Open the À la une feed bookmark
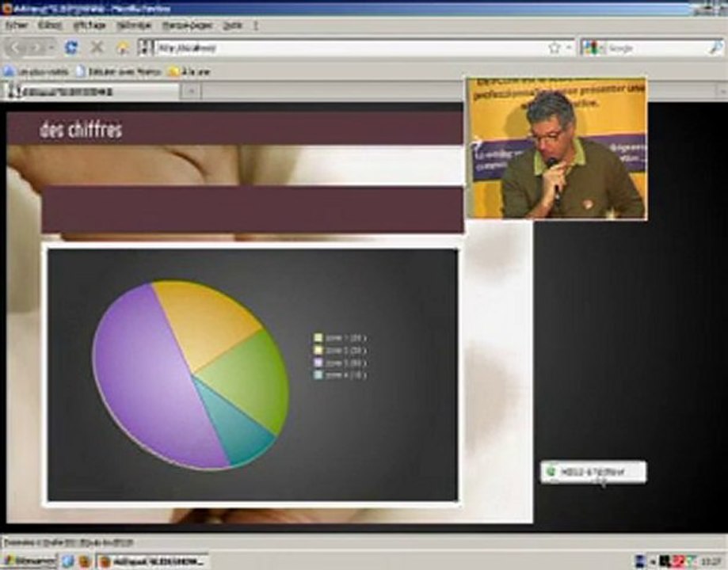The height and width of the screenshot is (570, 728). [189, 71]
